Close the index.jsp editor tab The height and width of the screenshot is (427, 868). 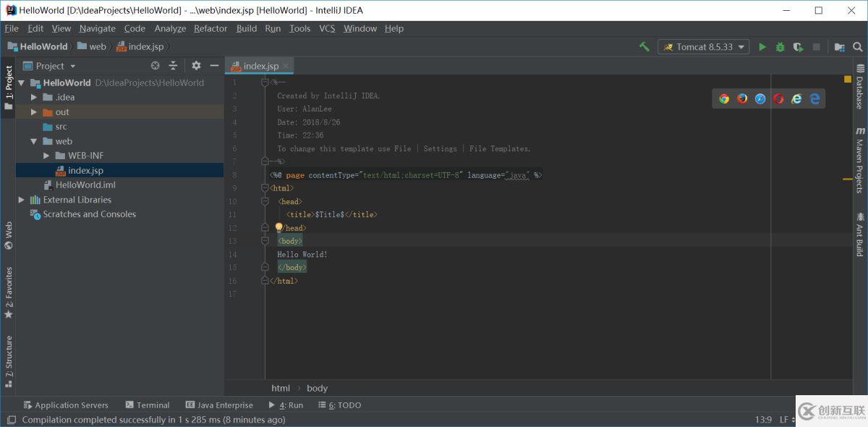pyautogui.click(x=286, y=65)
